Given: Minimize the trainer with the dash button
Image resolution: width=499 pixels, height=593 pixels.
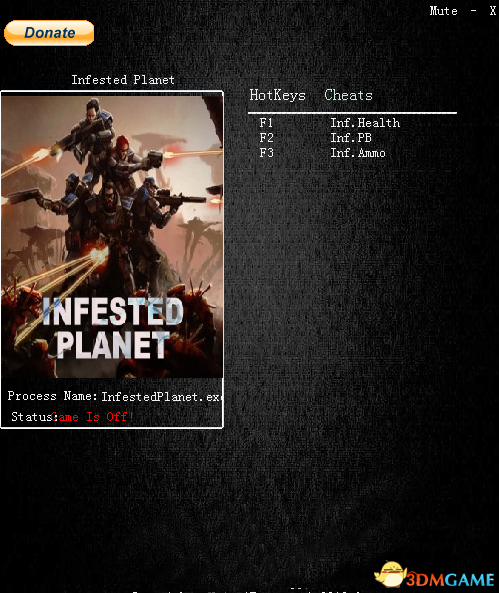Looking at the screenshot, I should click(x=474, y=11).
